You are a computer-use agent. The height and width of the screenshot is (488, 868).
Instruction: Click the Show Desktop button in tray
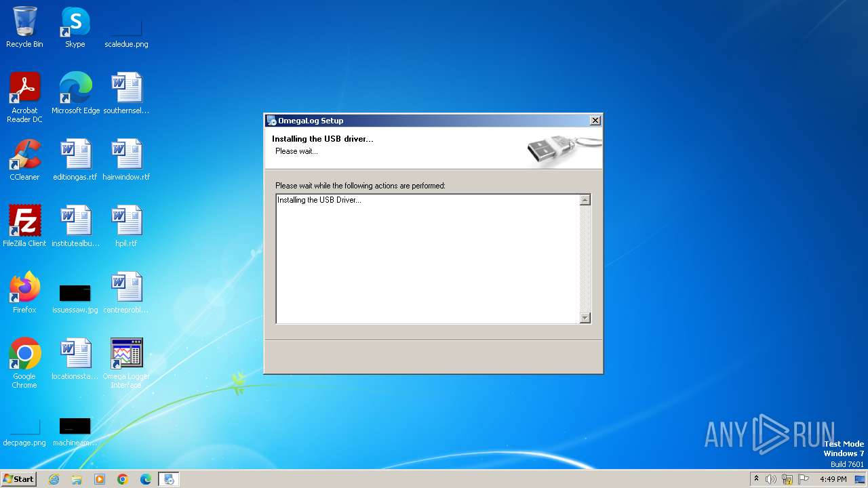(860, 479)
